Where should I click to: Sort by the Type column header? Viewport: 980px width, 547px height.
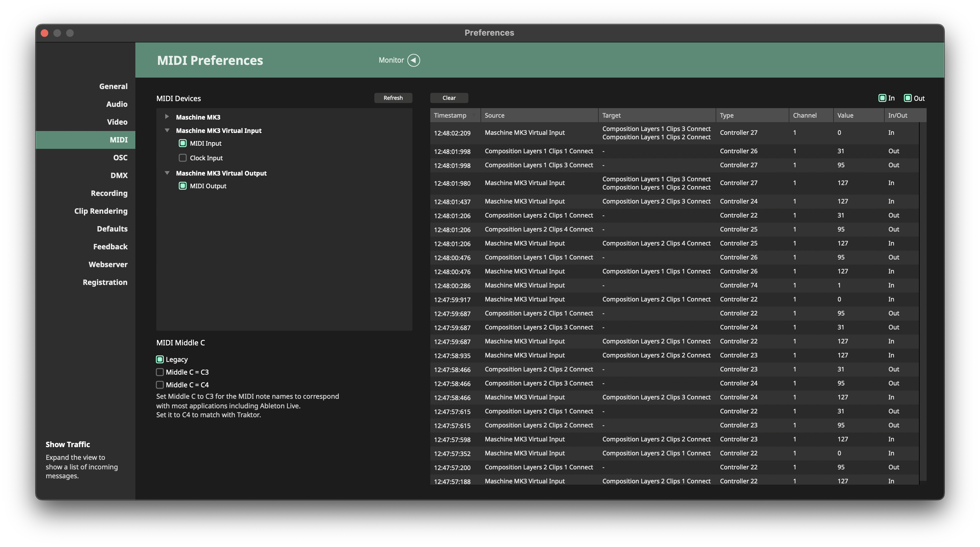[752, 115]
